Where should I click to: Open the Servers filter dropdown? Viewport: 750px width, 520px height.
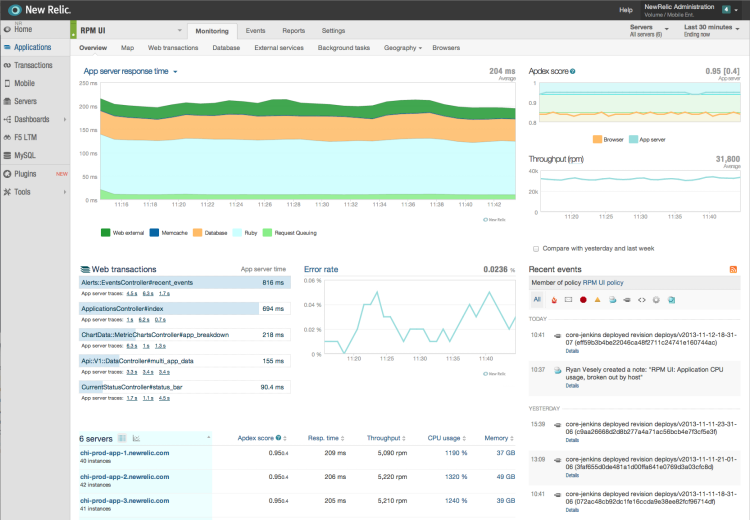pos(649,31)
